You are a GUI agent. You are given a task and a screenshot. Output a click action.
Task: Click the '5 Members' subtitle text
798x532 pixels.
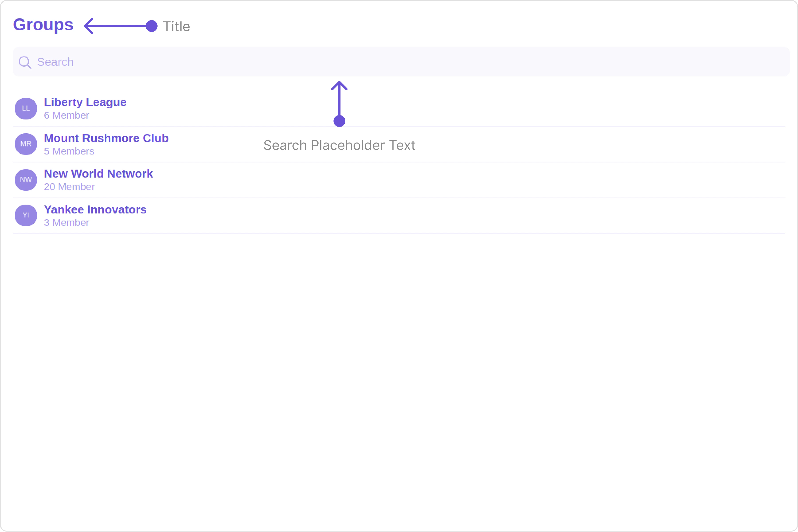tap(69, 151)
